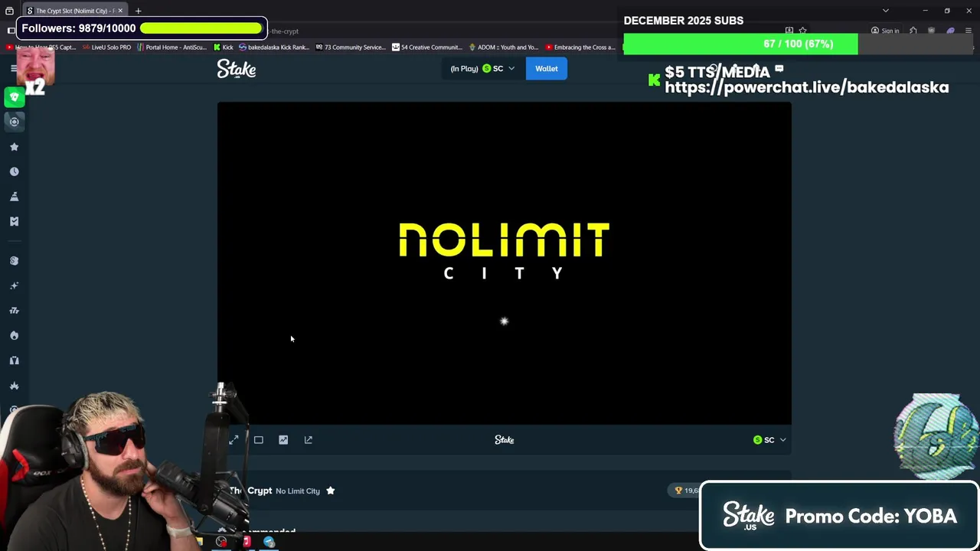Favourite The Crypt with star icon

click(331, 491)
